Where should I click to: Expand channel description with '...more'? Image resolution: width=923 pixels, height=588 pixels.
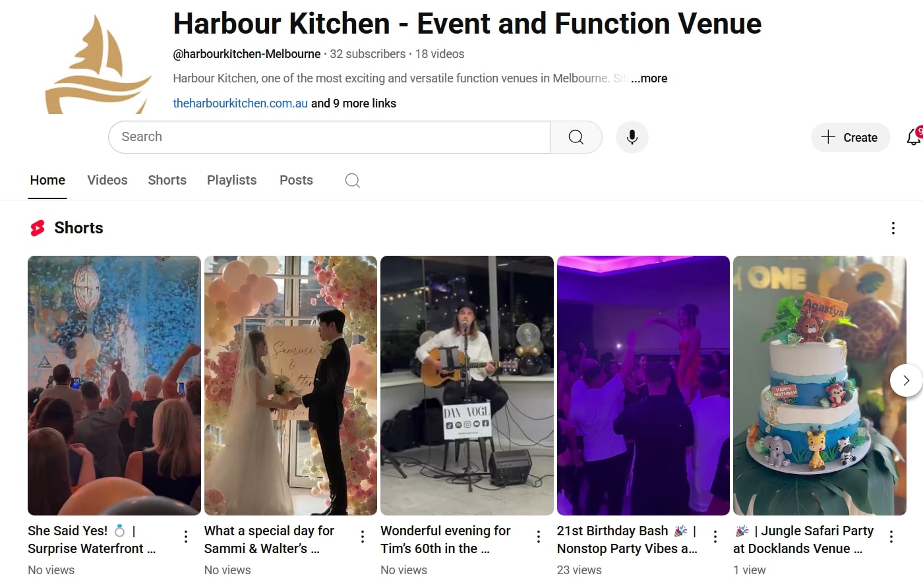(649, 78)
